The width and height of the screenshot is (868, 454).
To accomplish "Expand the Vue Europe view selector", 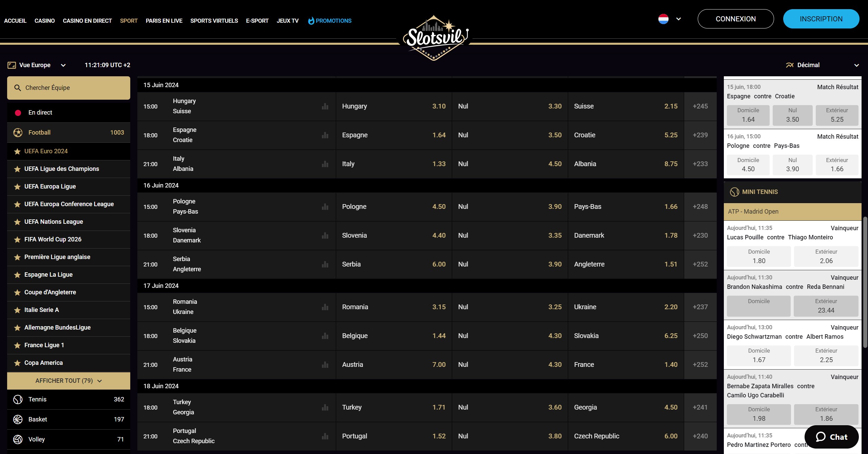I will coord(37,65).
